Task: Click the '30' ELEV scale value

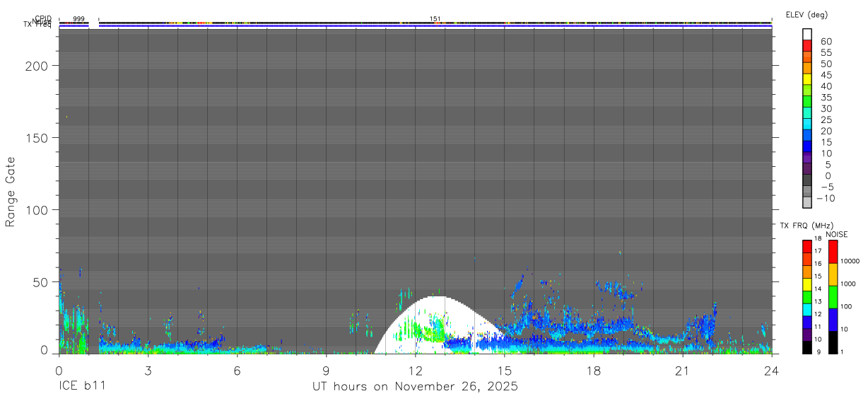Action: click(x=827, y=108)
